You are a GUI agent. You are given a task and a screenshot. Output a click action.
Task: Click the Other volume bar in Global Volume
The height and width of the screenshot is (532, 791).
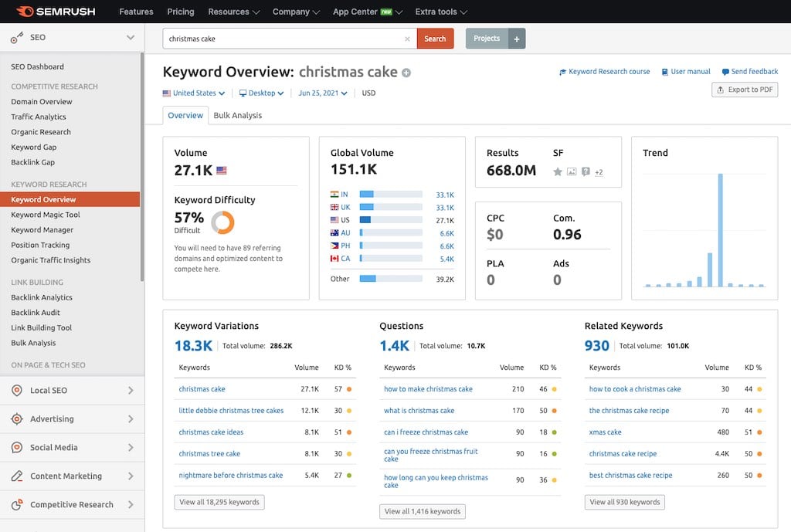(x=391, y=279)
